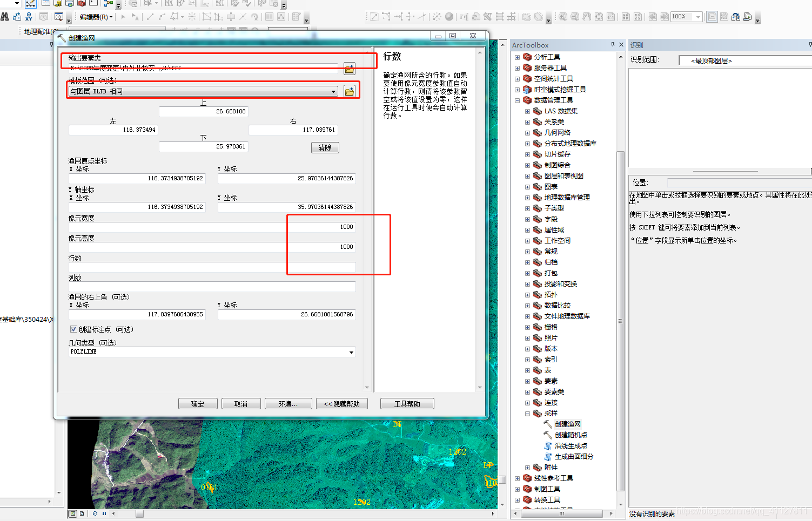Go forward to next layout extent
This screenshot has width=812, height=521.
[x=664, y=17]
